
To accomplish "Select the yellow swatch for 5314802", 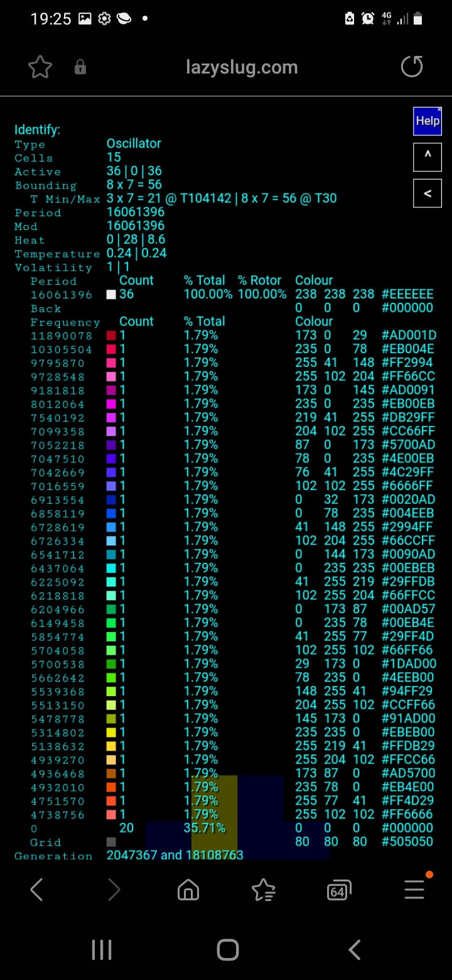I will [111, 732].
